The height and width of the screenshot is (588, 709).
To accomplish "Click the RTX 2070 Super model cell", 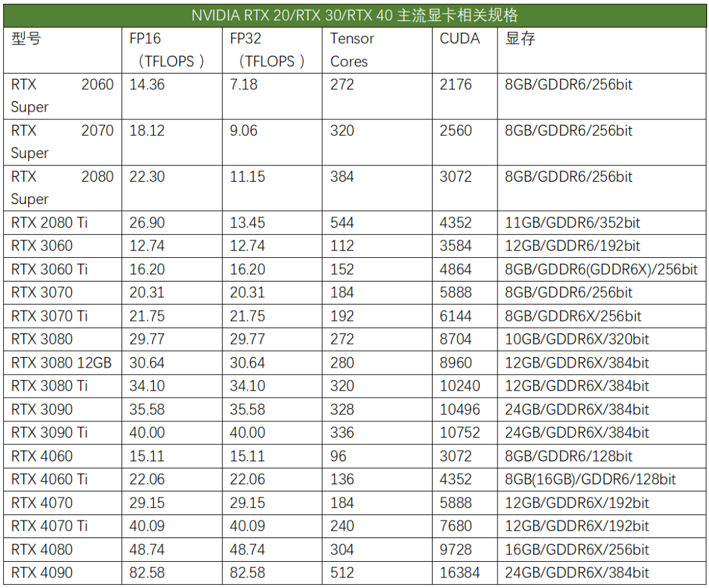I will (x=62, y=142).
